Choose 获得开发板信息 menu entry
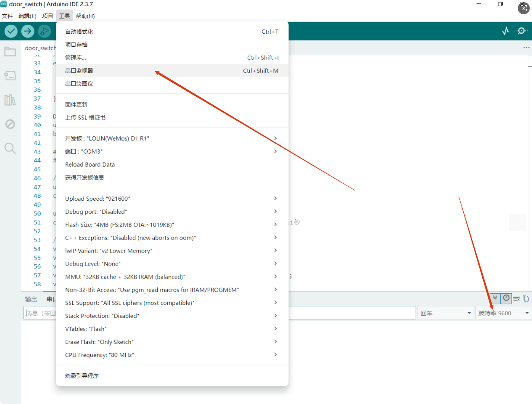The image size is (532, 404). 172,177
